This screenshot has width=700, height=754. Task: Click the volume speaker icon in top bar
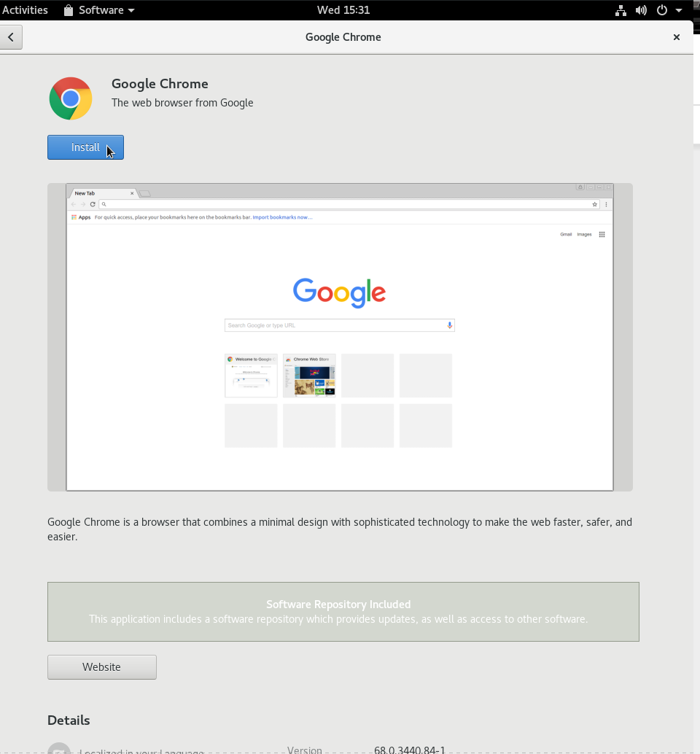pos(641,10)
